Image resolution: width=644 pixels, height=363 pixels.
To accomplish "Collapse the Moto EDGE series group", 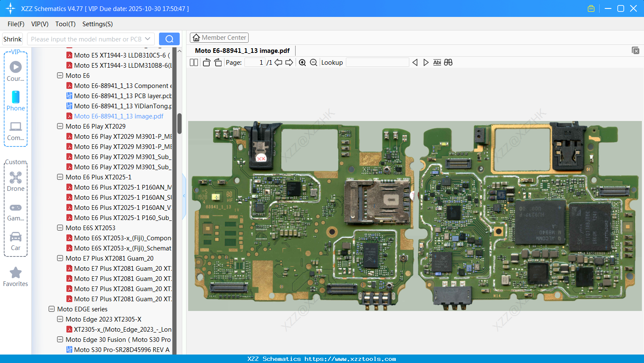I will pos(52,309).
